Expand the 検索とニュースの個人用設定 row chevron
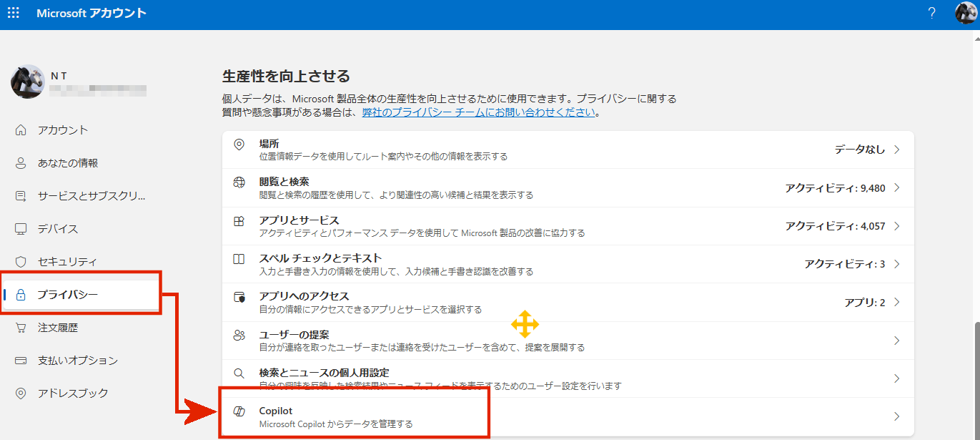 (x=896, y=378)
